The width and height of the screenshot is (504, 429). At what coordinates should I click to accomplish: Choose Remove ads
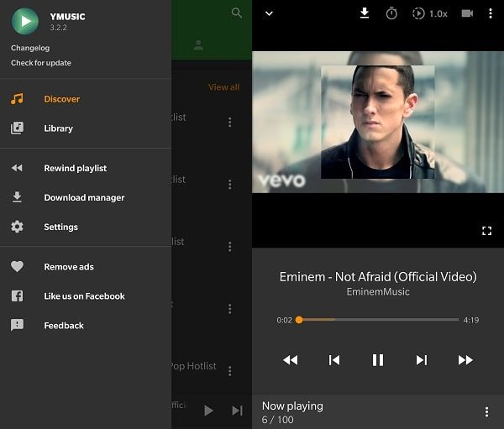[x=86, y=267]
